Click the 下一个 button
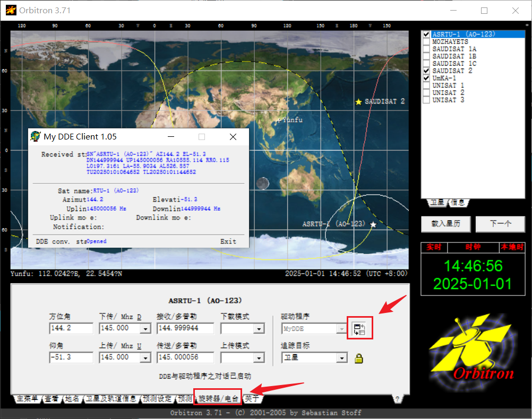Screen dimensions: 532x419 (500, 224)
